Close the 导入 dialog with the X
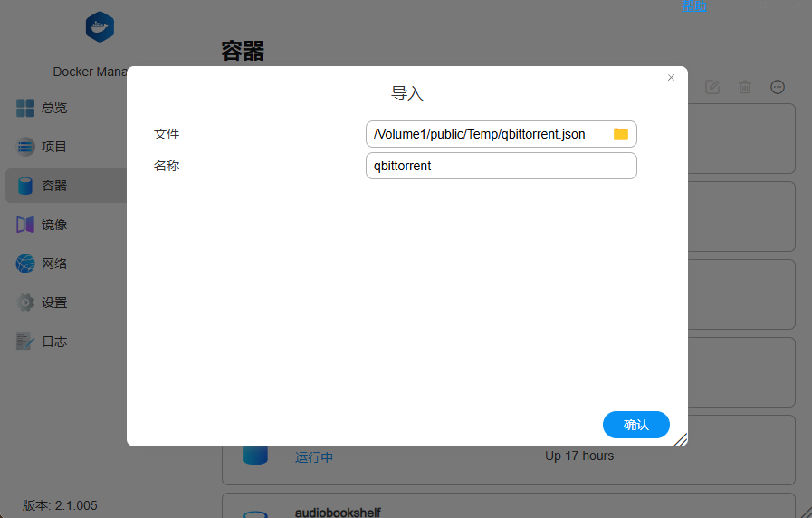Screen dimensions: 812x518 click(x=671, y=77)
